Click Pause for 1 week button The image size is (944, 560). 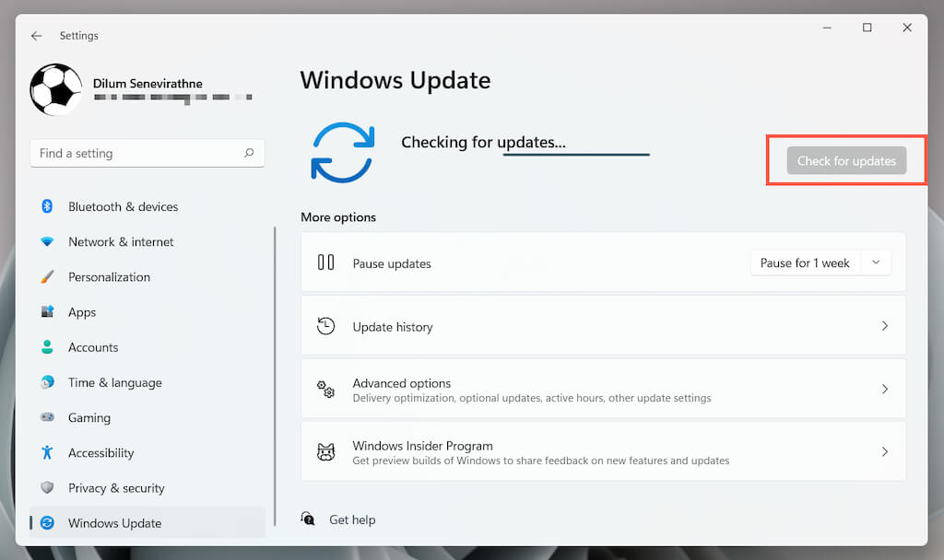[x=804, y=262]
